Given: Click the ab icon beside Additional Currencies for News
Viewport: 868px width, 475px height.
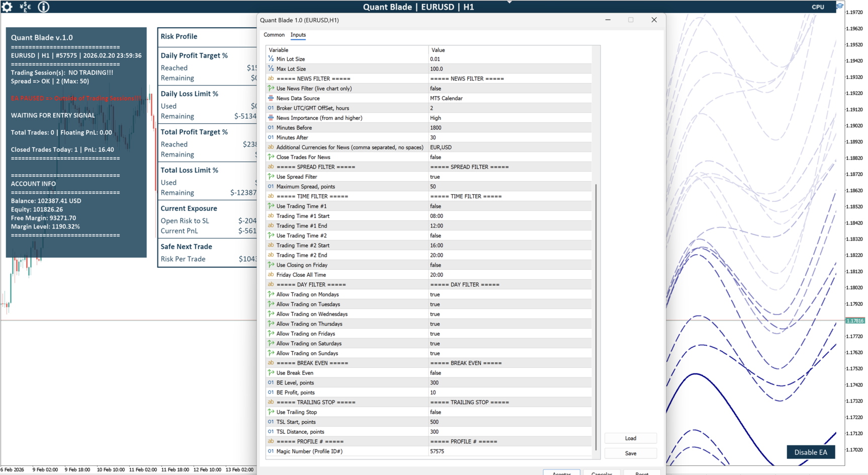Looking at the screenshot, I should click(x=271, y=147).
